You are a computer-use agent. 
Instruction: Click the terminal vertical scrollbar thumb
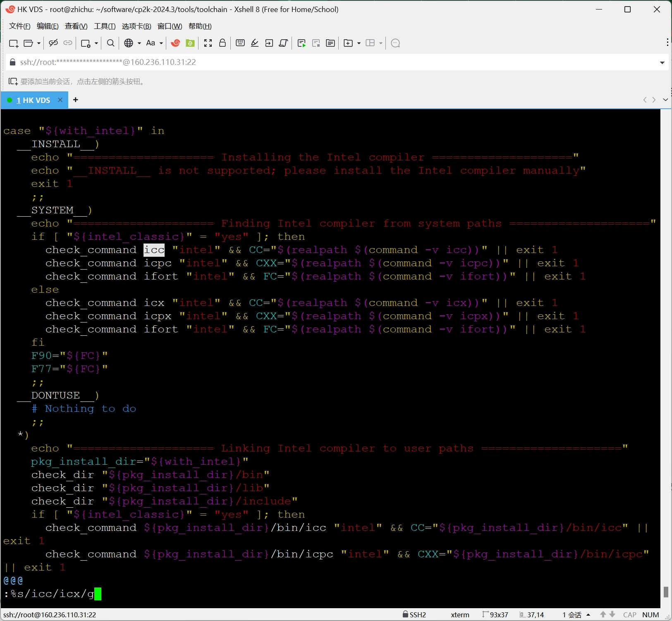click(666, 592)
